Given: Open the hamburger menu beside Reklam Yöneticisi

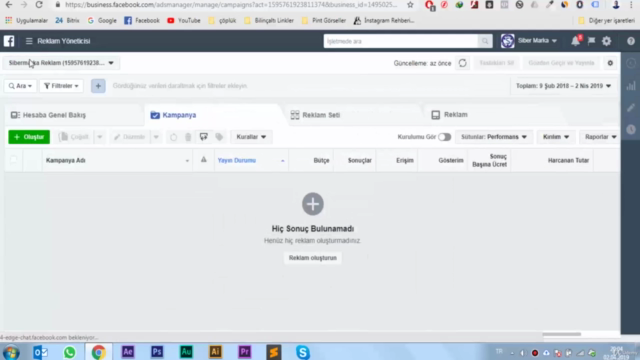Looking at the screenshot, I should pyautogui.click(x=29, y=41).
